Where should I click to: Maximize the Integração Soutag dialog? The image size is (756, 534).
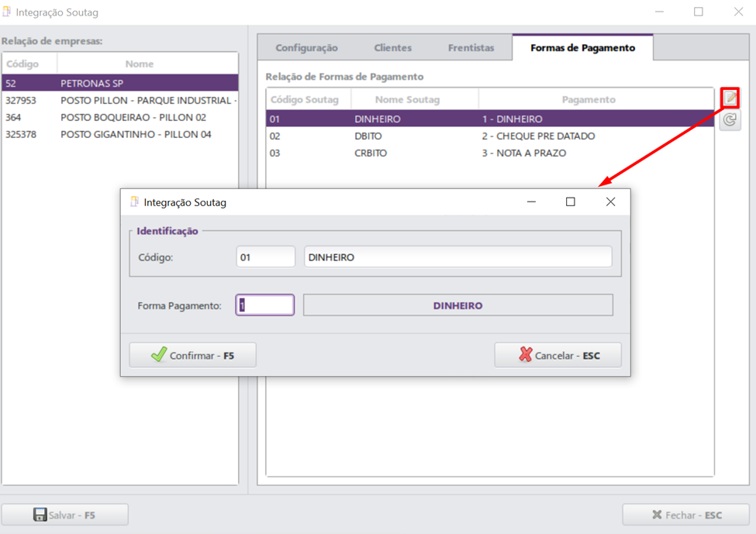pos(571,202)
